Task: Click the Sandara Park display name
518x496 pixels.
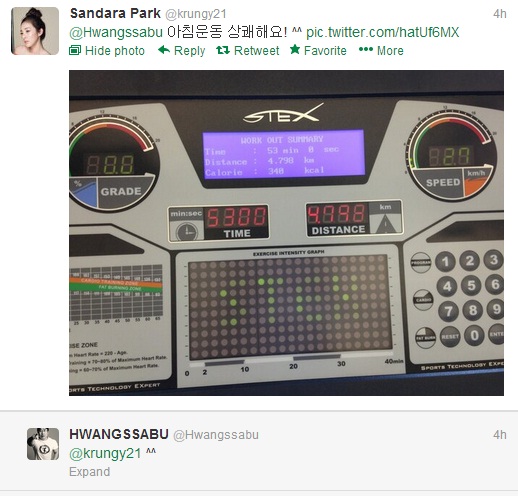Action: pyautogui.click(x=115, y=14)
